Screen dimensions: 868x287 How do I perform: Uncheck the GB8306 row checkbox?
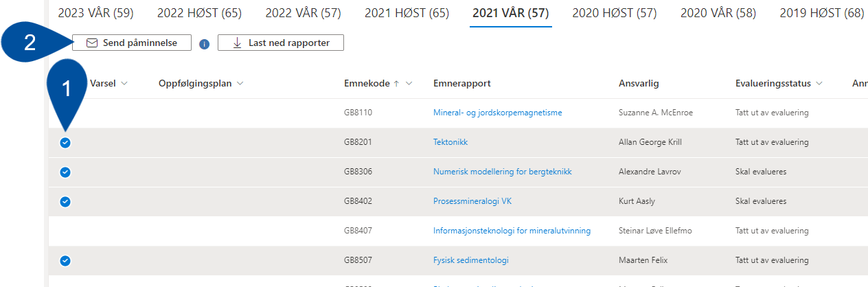pyautogui.click(x=65, y=172)
